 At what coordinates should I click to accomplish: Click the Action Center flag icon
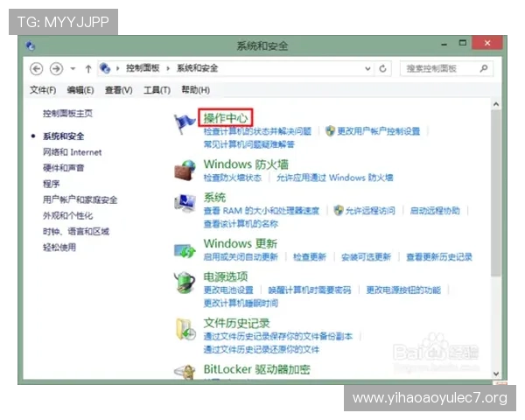pos(185,123)
